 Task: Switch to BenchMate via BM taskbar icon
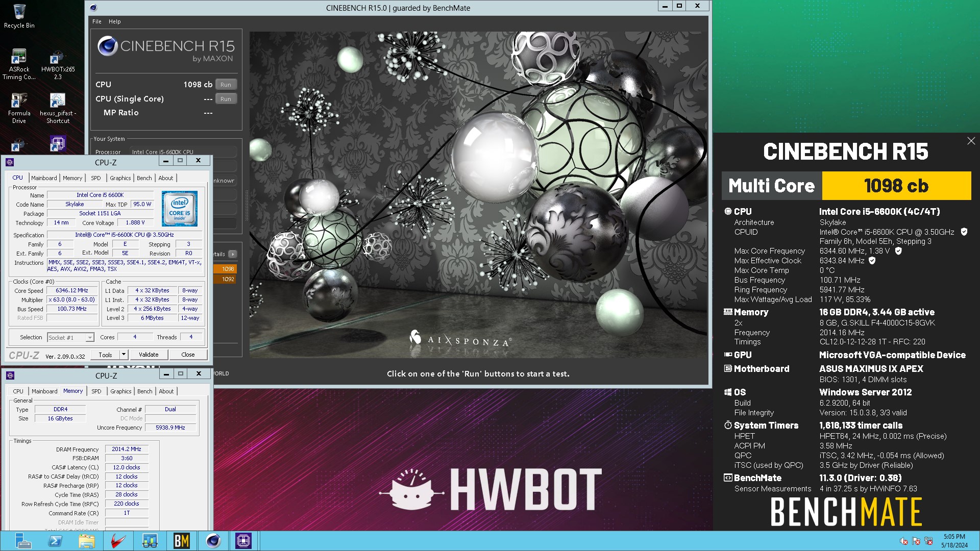click(x=181, y=541)
